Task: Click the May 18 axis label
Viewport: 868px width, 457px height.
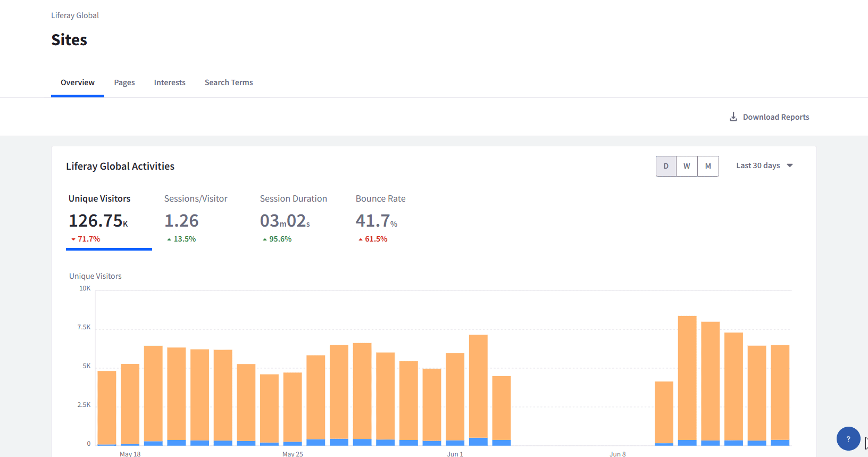Action: coord(130,454)
